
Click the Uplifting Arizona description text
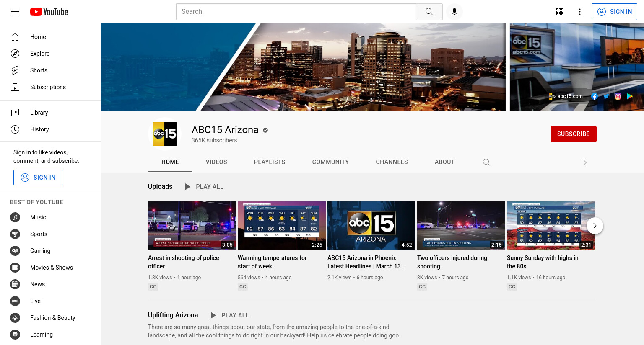click(275, 331)
